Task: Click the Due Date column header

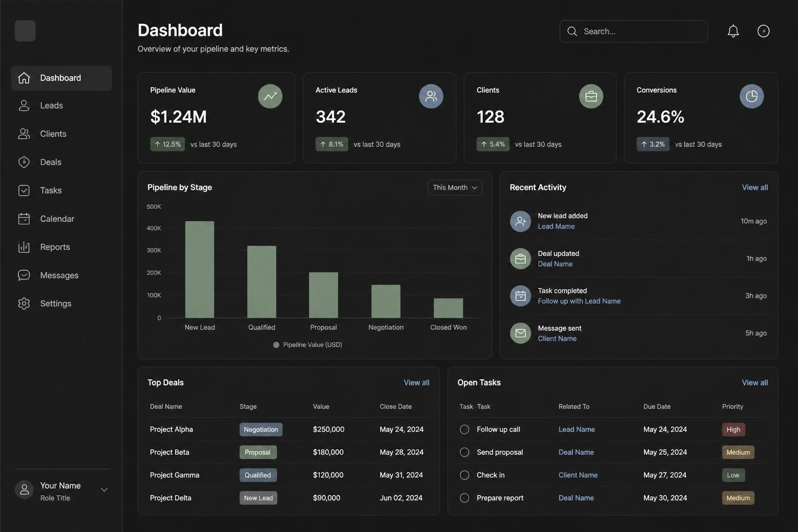Action: [x=657, y=407]
